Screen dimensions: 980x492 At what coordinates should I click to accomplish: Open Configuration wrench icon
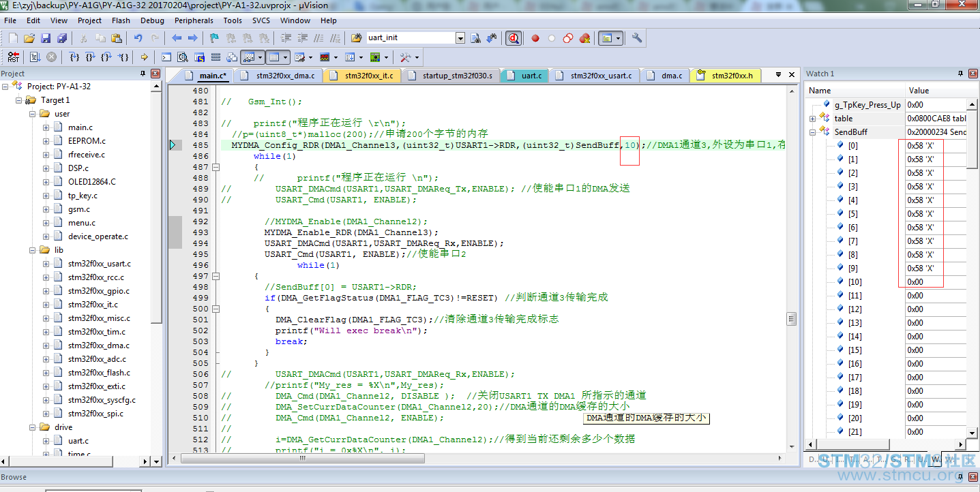[637, 38]
